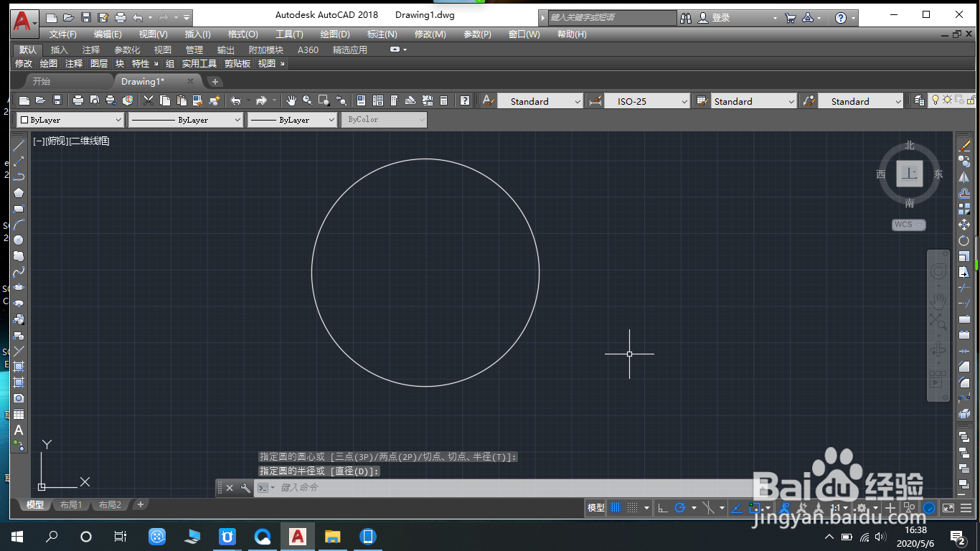Insert a Table from draw toolbar
The image size is (980, 551).
[19, 414]
